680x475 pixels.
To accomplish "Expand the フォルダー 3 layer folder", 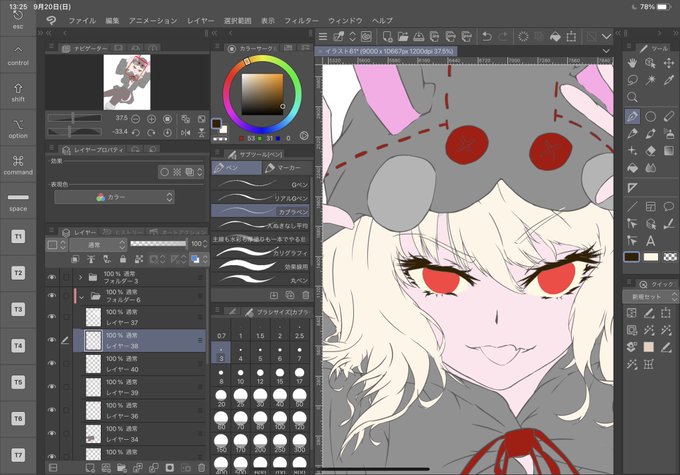I will (80, 277).
